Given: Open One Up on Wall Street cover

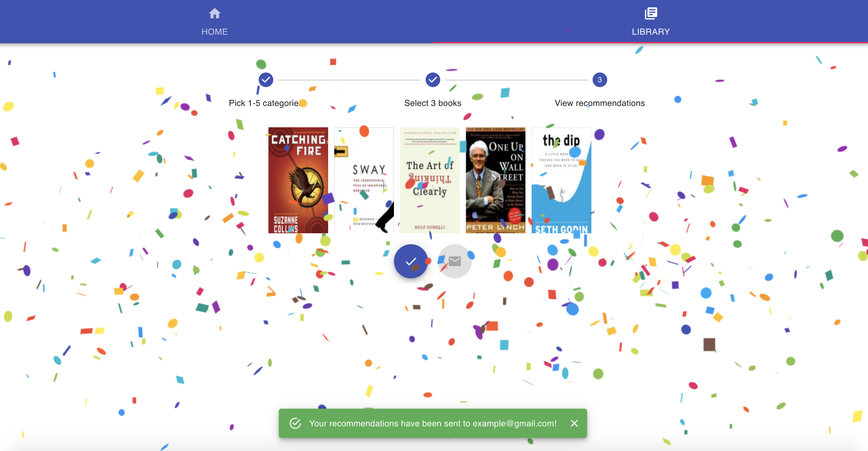Looking at the screenshot, I should (x=495, y=180).
